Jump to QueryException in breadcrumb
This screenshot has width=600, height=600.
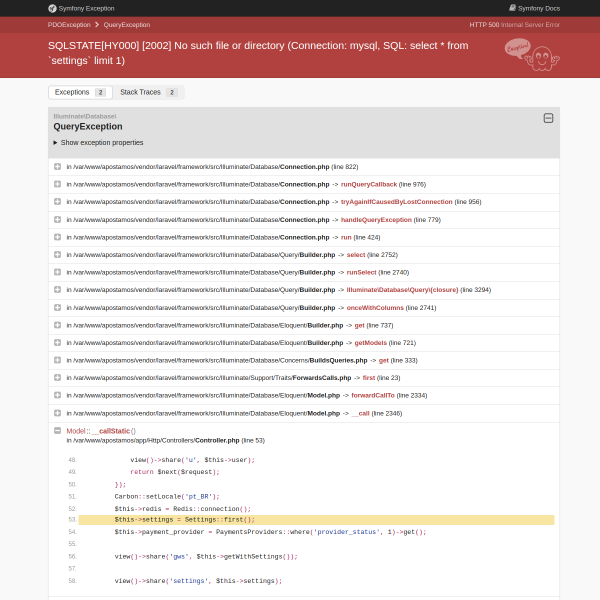pyautogui.click(x=127, y=24)
